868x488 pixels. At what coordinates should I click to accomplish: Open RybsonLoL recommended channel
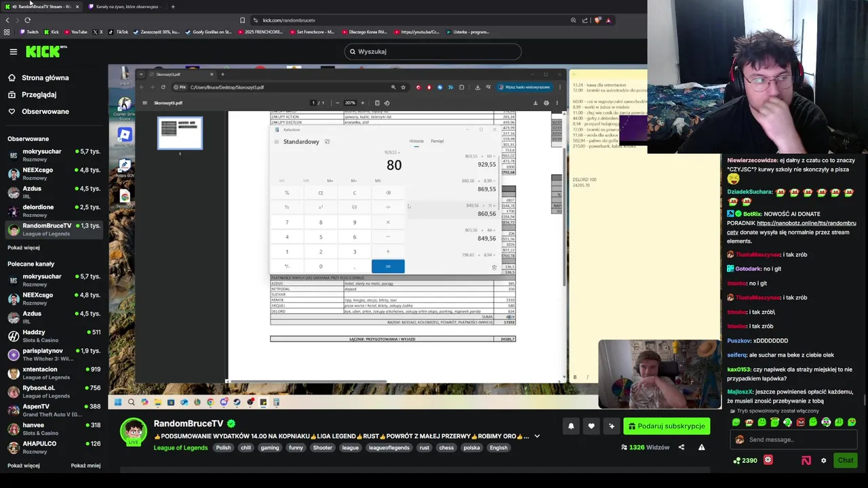(x=53, y=391)
